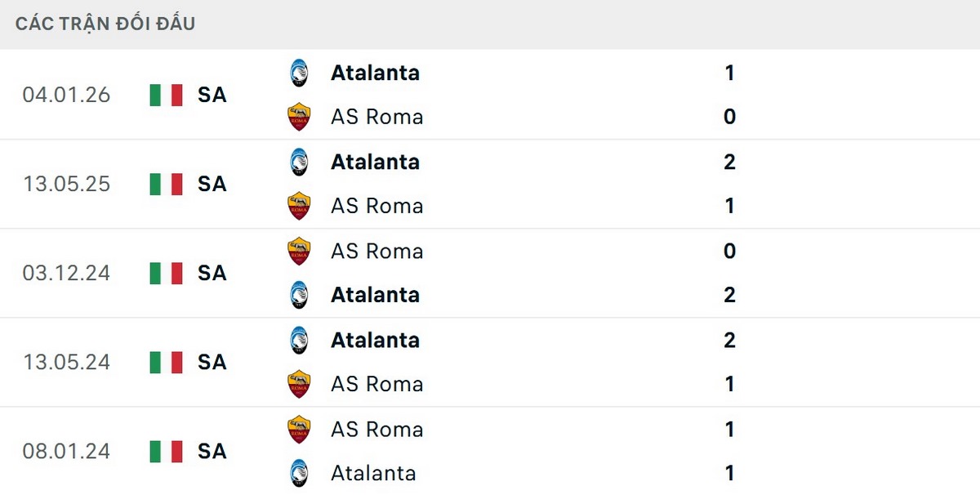Click the AS Roma badge in the 08.01.24 match

pos(301,429)
